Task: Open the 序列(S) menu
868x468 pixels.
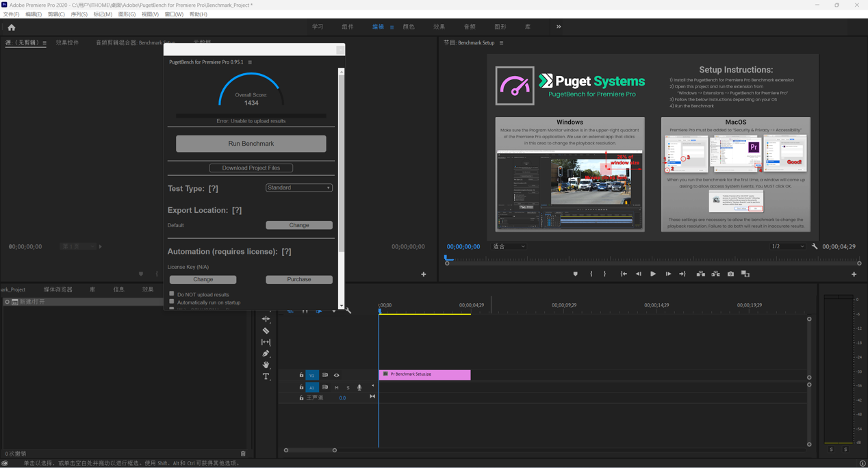Action: pos(79,14)
